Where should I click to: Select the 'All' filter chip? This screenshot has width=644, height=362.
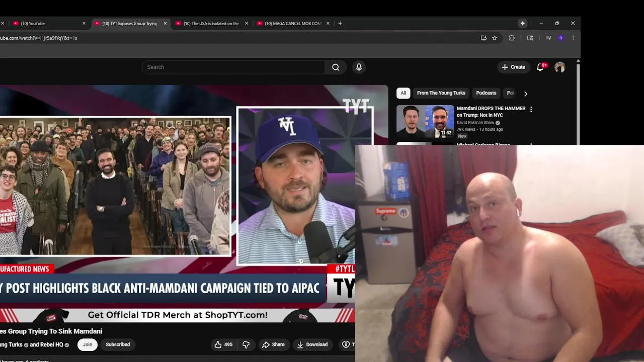point(403,93)
